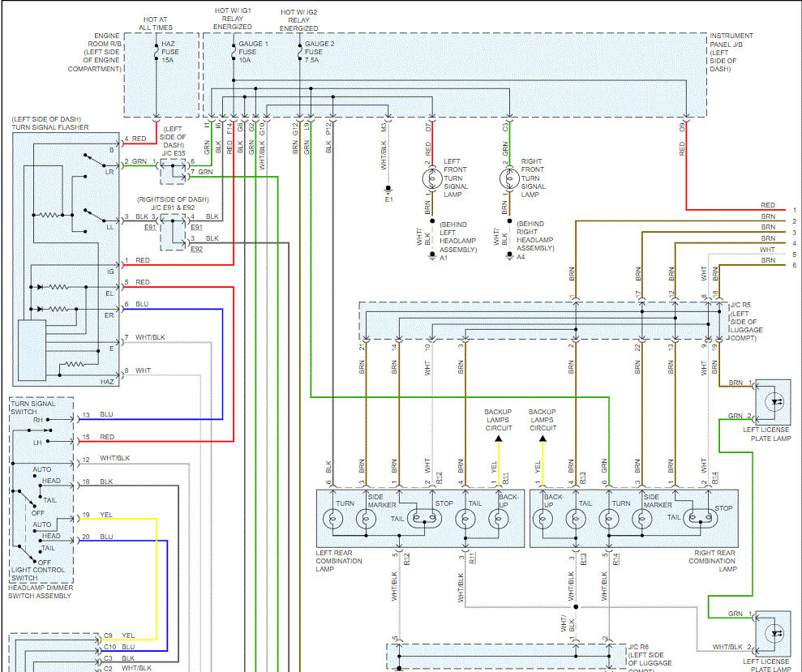Image resolution: width=802 pixels, height=672 pixels.
Task: Click the 'RED' label for continuation line 1
Action: (768, 205)
